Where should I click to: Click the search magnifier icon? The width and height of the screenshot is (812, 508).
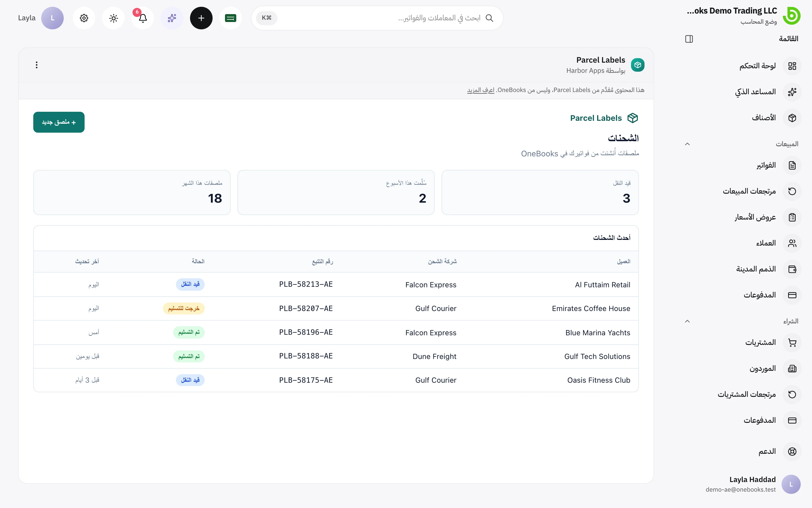489,18
